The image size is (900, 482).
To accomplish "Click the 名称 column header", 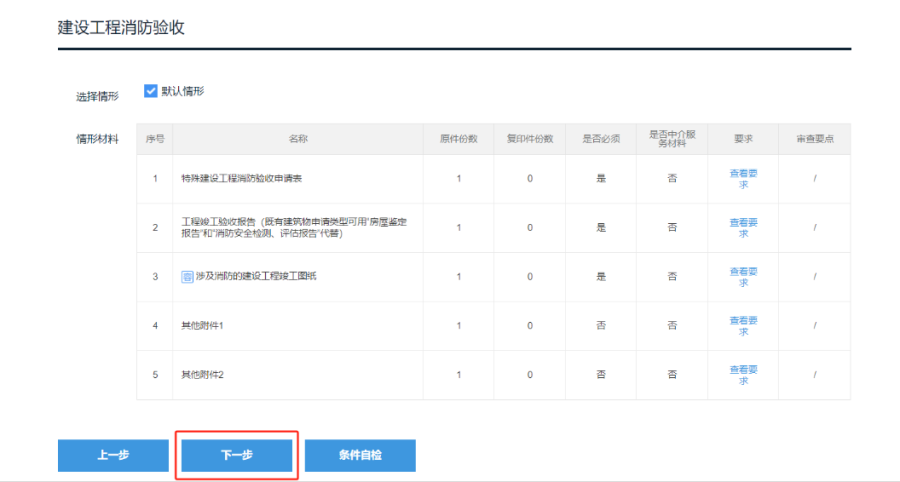I will (298, 139).
